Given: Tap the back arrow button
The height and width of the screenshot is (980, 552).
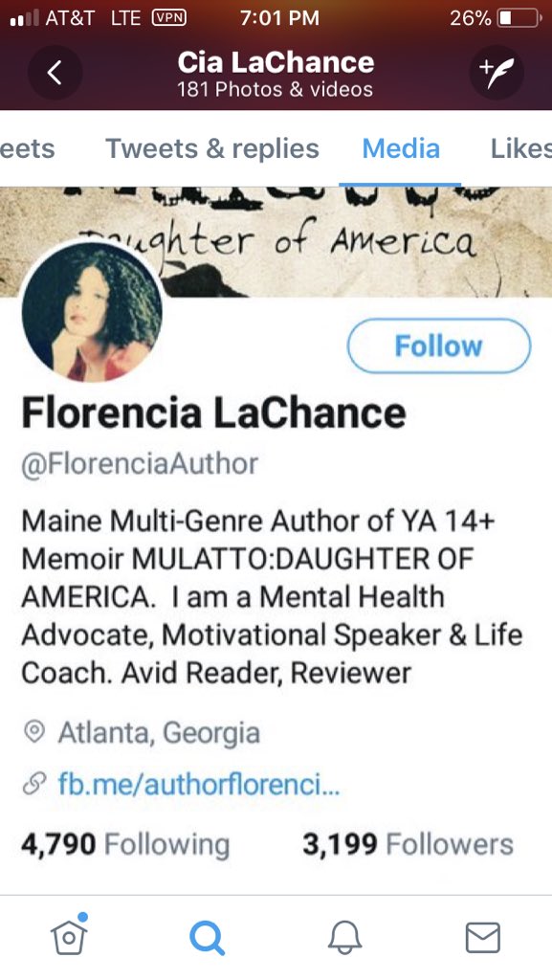Looking at the screenshot, I should click(55, 73).
